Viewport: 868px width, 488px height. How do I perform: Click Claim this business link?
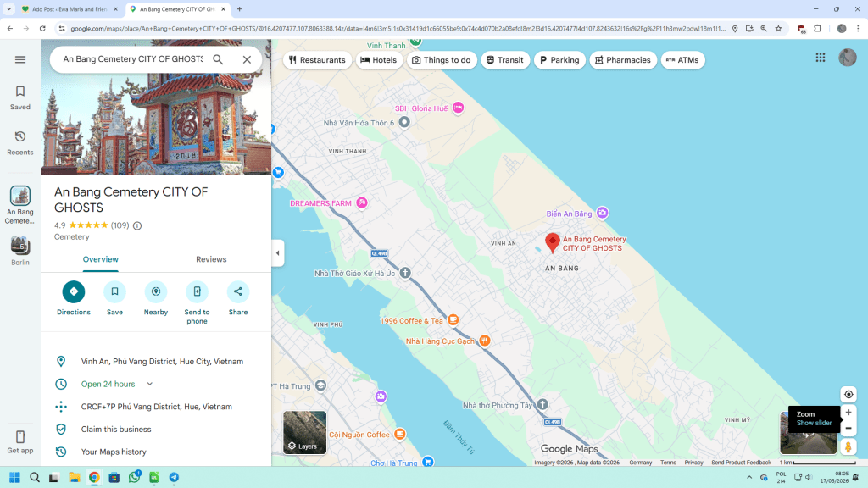click(x=116, y=430)
